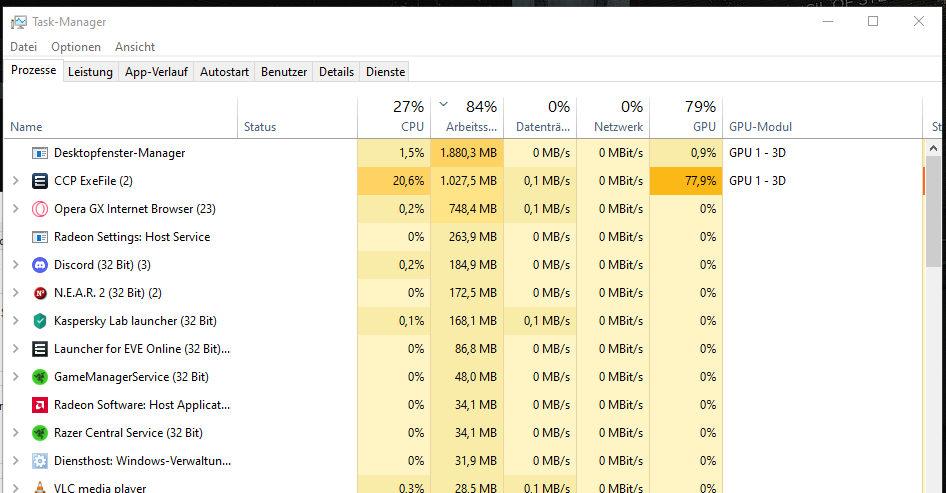Open the Ansicht menu

(135, 47)
